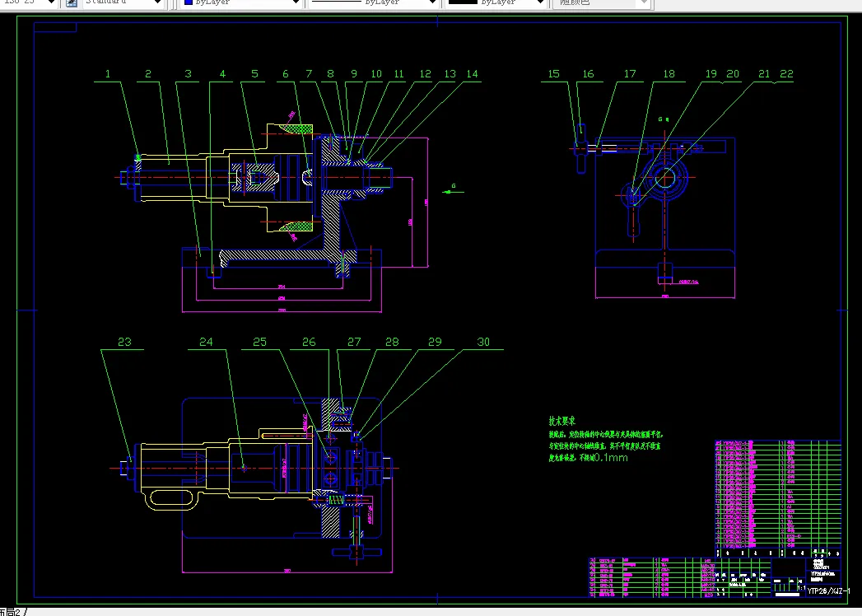Viewport: 862px width, 616px height.
Task: Click part balloon number 27
Action: (354, 342)
